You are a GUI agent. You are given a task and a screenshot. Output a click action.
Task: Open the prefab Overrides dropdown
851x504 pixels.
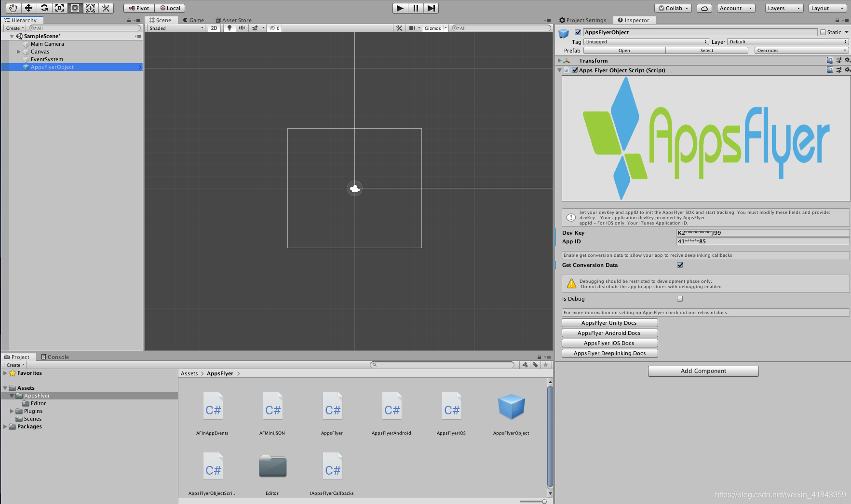tap(801, 51)
